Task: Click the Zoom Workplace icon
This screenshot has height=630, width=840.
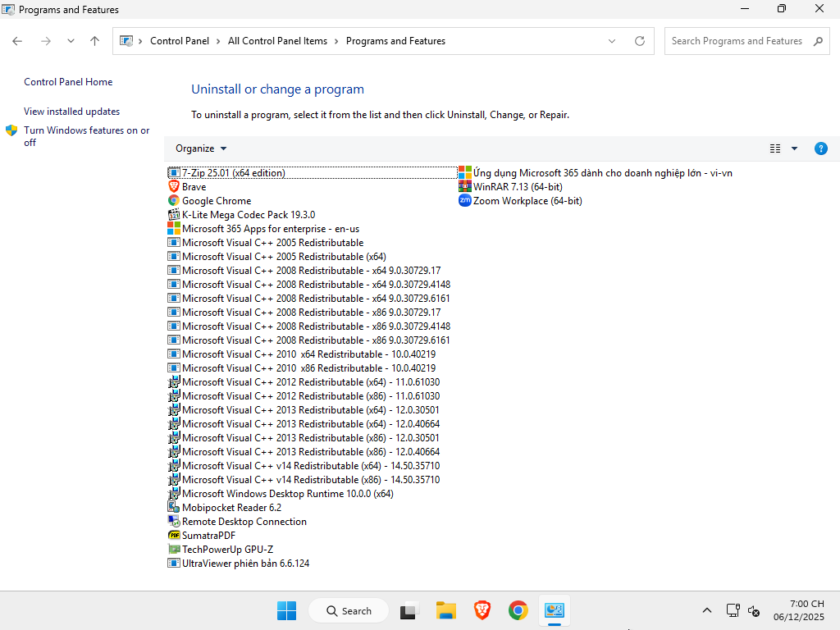Action: [x=465, y=200]
